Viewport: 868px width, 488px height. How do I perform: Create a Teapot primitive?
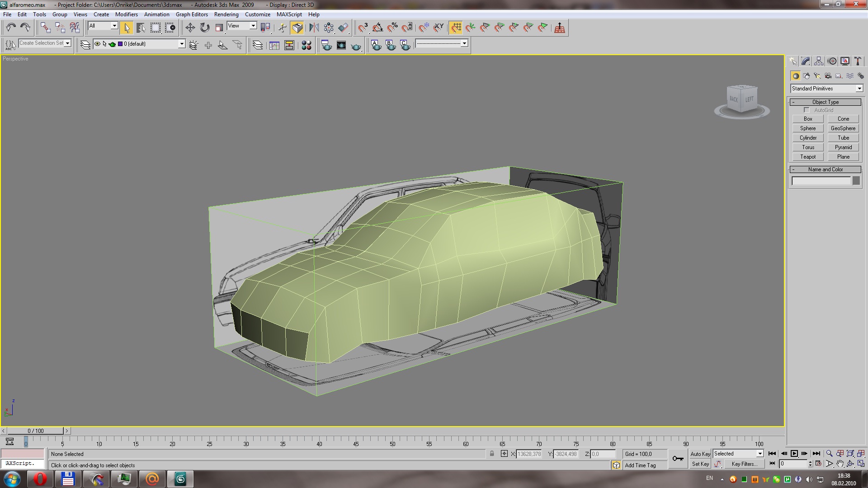[x=808, y=157]
